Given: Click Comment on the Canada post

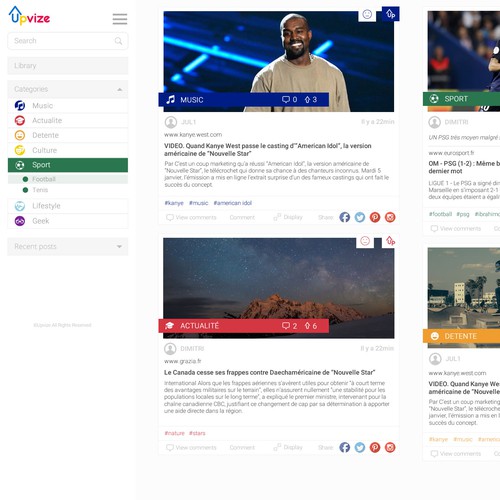Looking at the screenshot, I should (242, 448).
